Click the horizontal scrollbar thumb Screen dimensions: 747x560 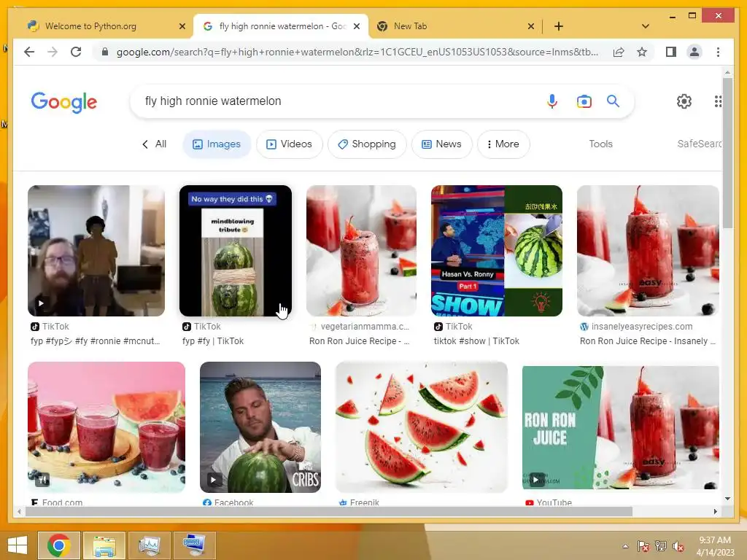pyautogui.click(x=329, y=511)
